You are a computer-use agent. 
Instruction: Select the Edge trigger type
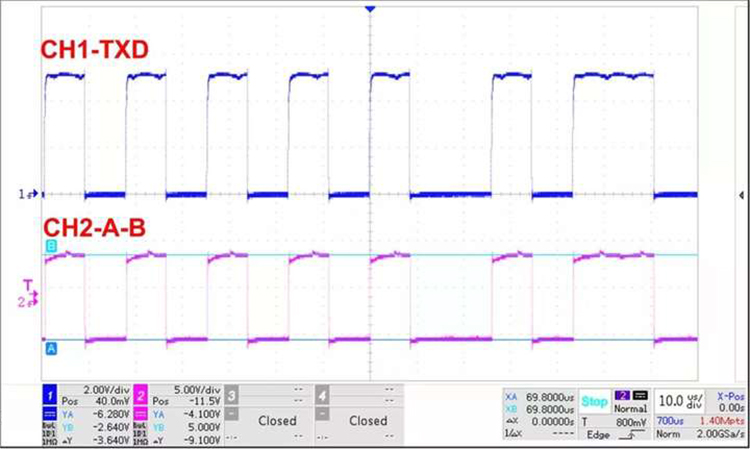598,435
